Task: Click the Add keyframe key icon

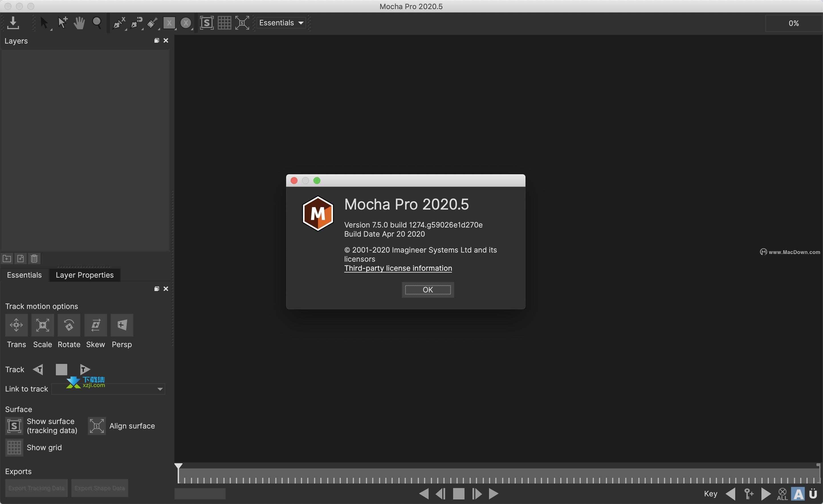Action: 749,494
